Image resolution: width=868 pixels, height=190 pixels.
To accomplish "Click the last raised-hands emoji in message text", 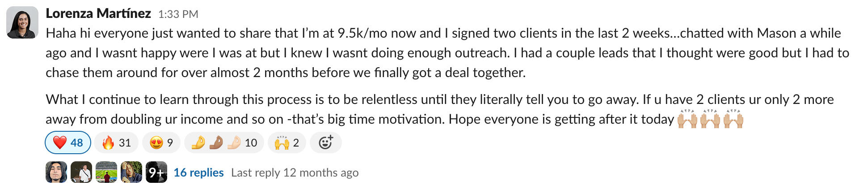I will [733, 120].
